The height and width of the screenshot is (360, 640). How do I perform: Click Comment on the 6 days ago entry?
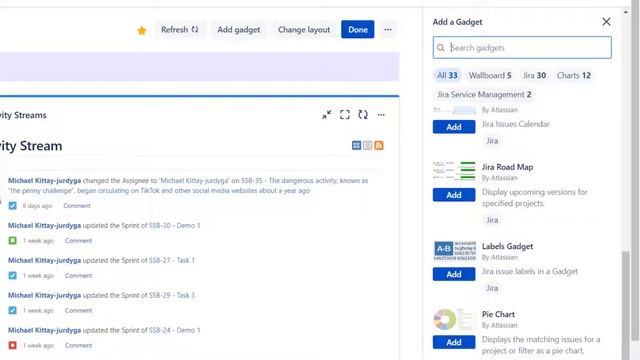(77, 206)
